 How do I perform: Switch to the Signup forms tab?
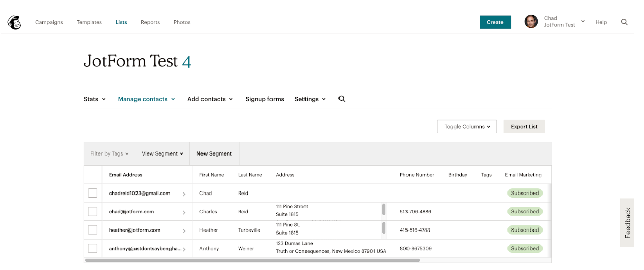[264, 99]
